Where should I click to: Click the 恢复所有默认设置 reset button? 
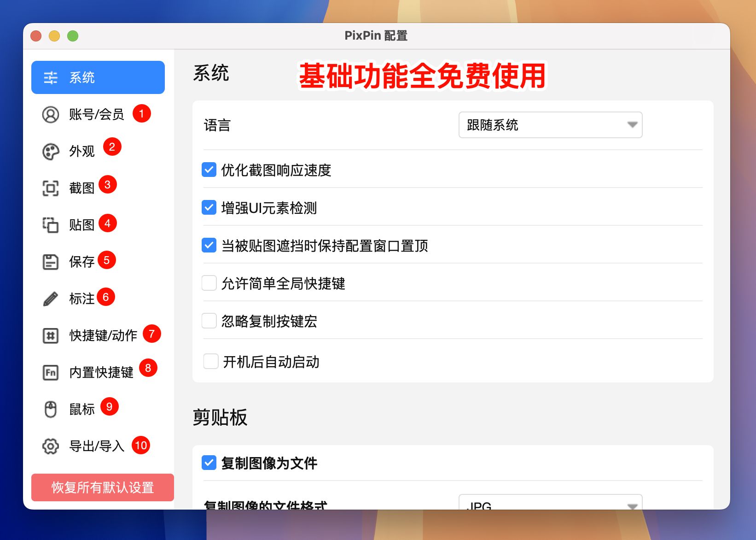[x=102, y=487]
